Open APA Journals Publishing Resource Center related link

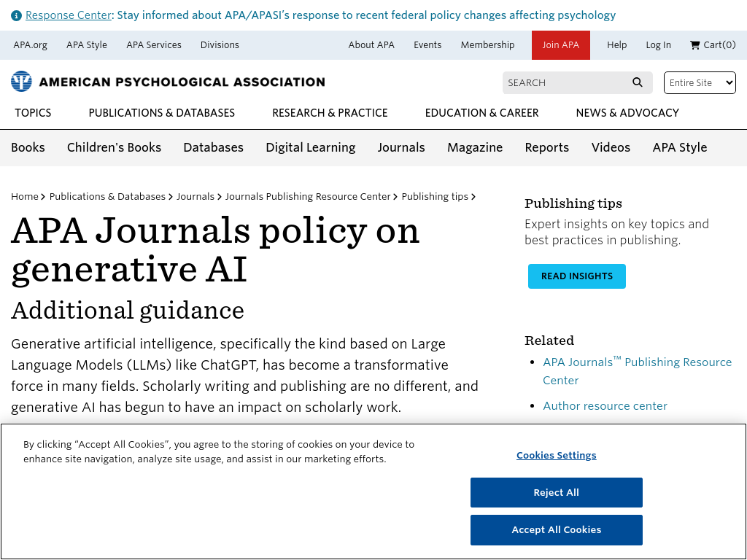[638, 371]
